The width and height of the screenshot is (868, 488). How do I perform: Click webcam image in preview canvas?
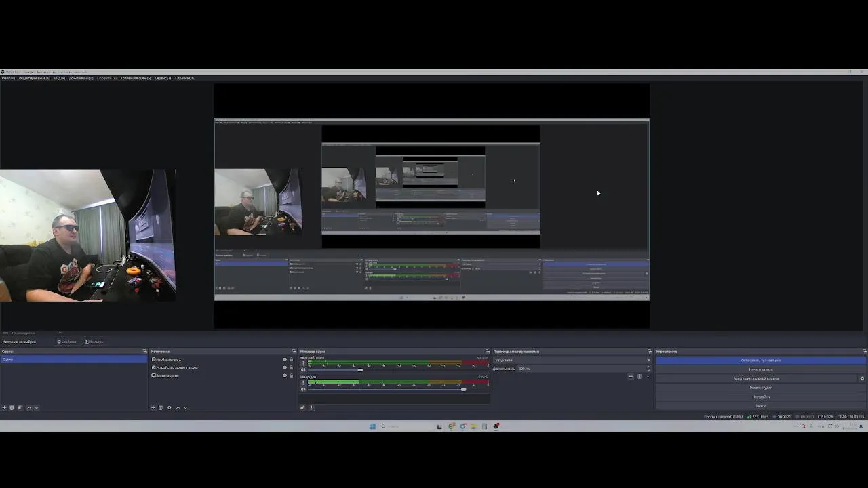pyautogui.click(x=88, y=235)
